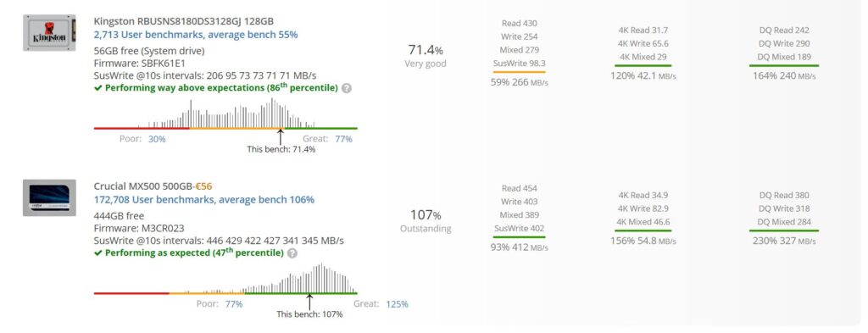
Task: Click Crucial MX500 500GB title
Action: [142, 186]
